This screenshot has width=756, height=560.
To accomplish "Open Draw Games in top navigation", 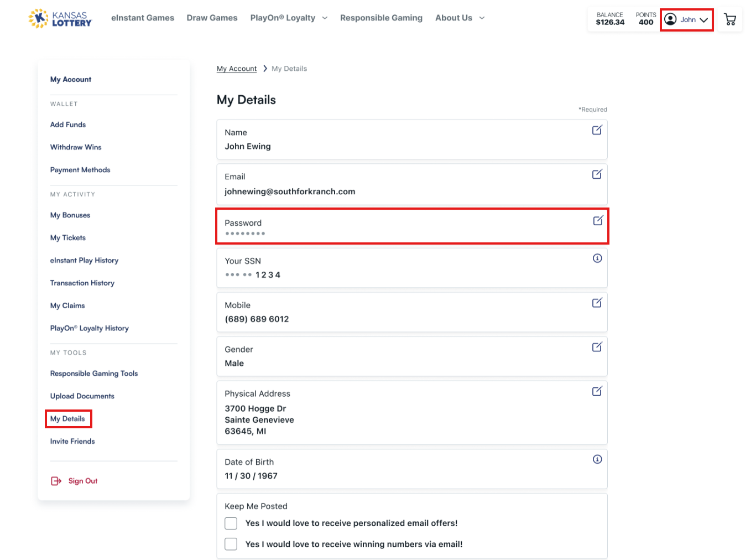I will (x=212, y=18).
